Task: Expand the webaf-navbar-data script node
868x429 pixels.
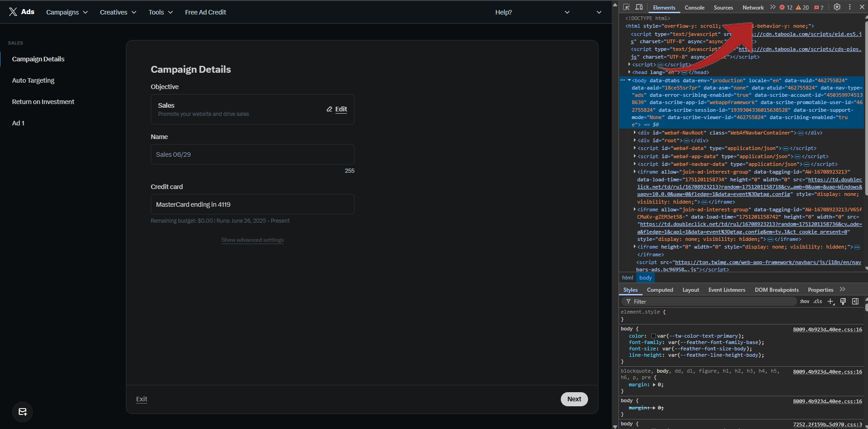Action: click(635, 164)
